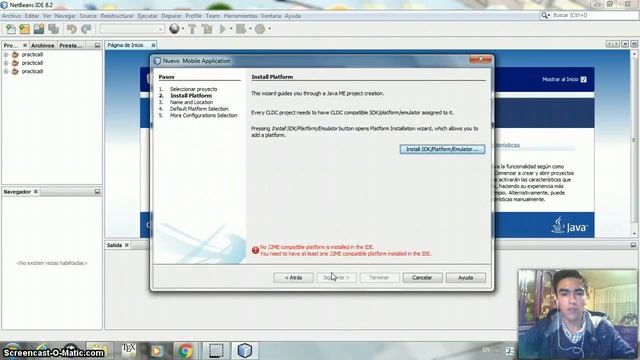The image size is (640, 360).
Task: Minimize the Navegador panel icon
Action: coord(97,192)
